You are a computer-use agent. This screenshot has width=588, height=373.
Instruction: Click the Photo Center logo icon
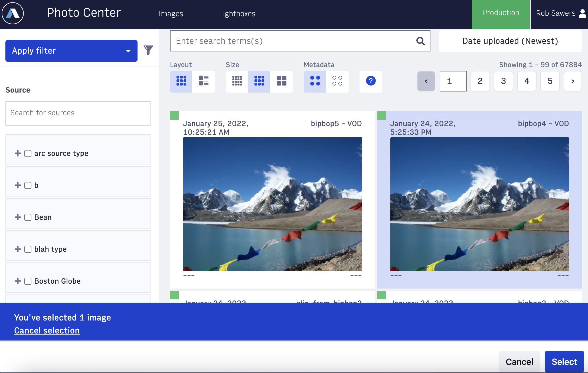(x=13, y=13)
